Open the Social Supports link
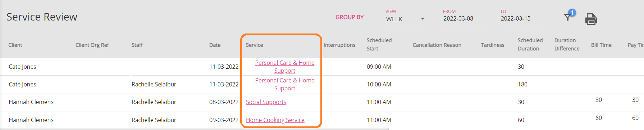The width and height of the screenshot is (644, 130). [x=266, y=102]
